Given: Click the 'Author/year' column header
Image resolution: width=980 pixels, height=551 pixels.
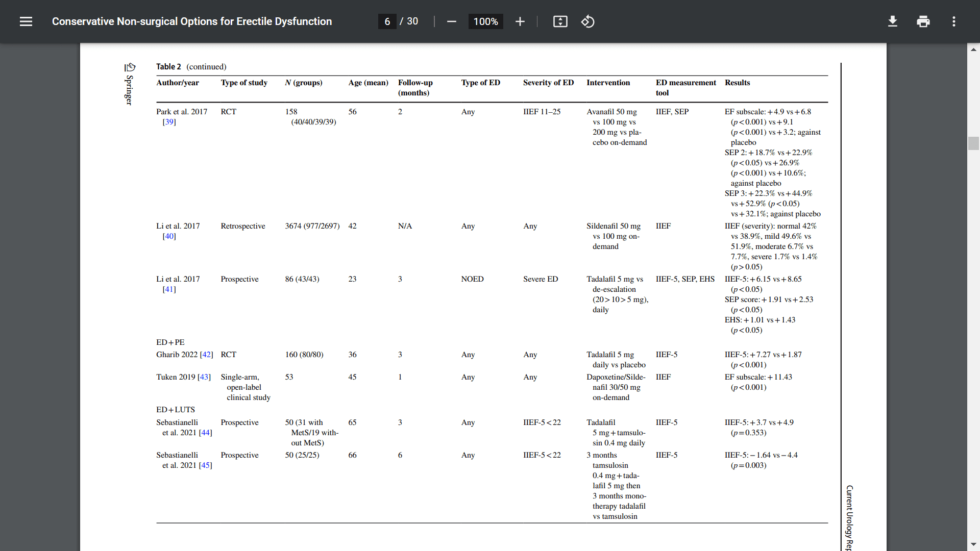Looking at the screenshot, I should click(178, 83).
